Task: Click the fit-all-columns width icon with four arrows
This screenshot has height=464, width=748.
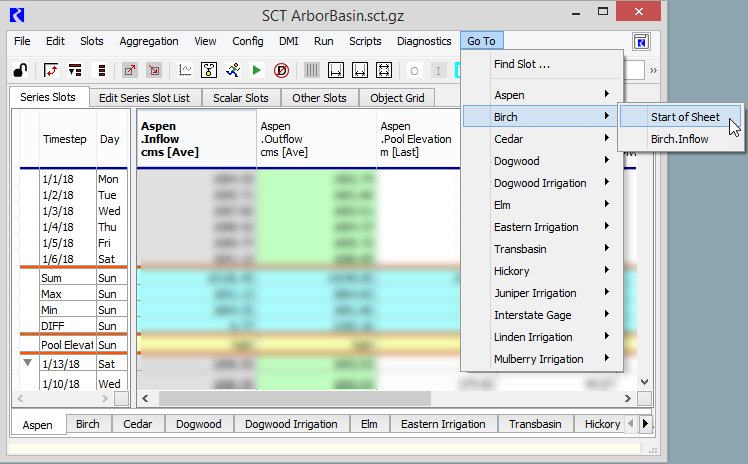Action: [384, 71]
